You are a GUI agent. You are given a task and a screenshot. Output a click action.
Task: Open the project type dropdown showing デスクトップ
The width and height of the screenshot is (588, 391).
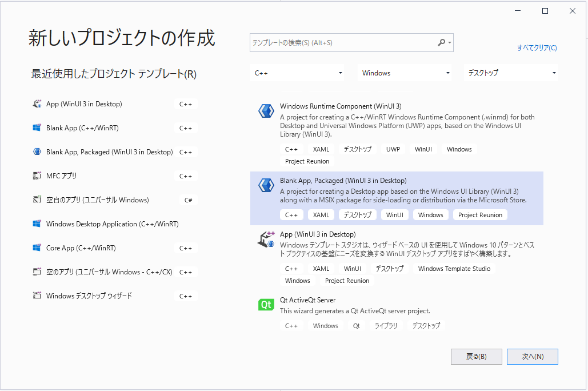tap(511, 73)
